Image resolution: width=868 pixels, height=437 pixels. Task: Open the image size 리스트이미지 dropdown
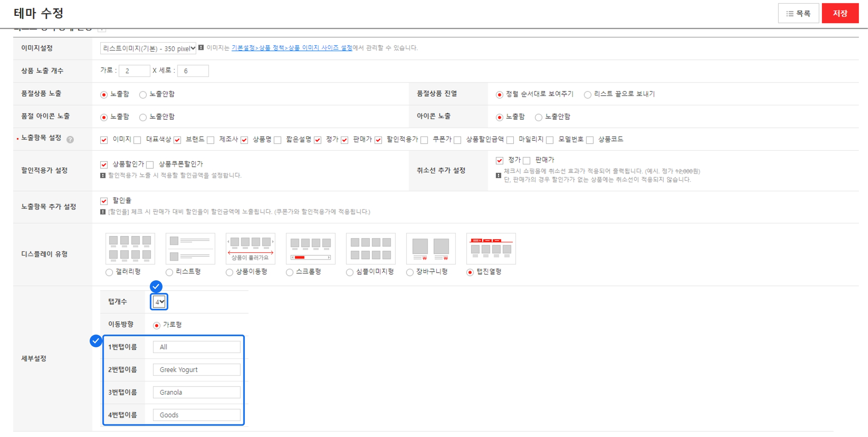click(148, 48)
